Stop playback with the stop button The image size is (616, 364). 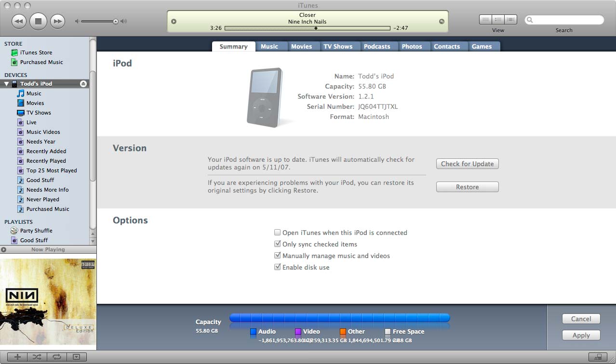38,21
